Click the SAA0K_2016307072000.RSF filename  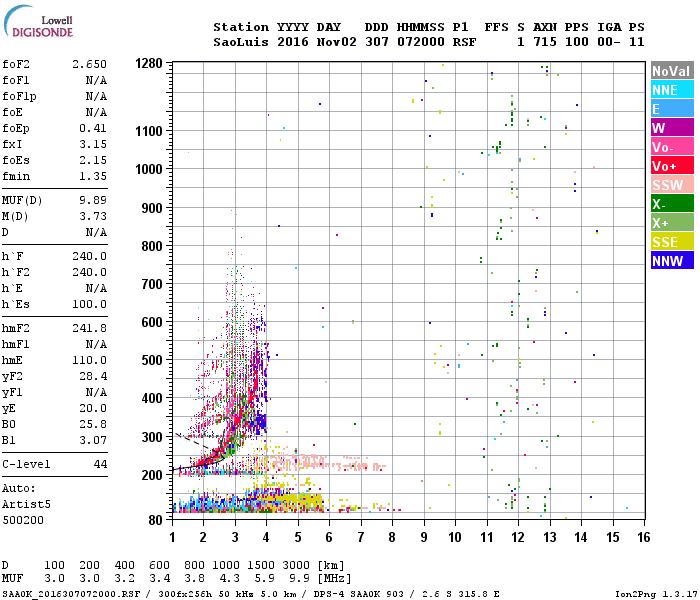[71, 594]
